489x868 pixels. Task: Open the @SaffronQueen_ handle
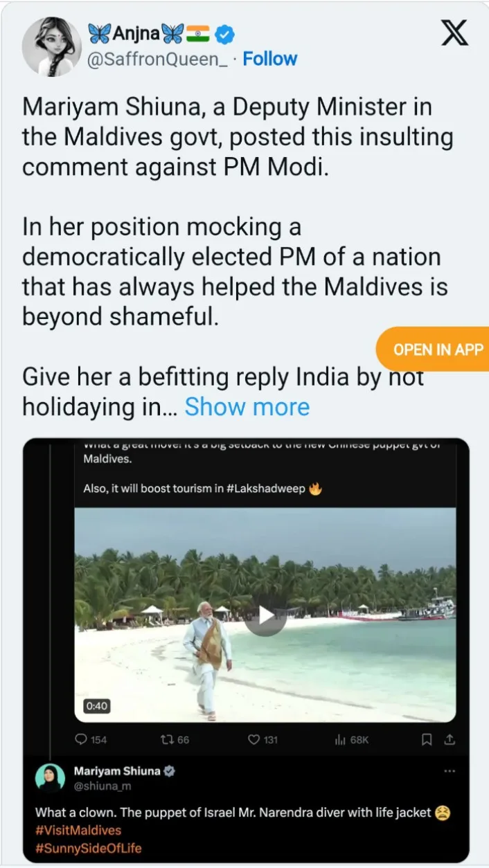pos(157,60)
